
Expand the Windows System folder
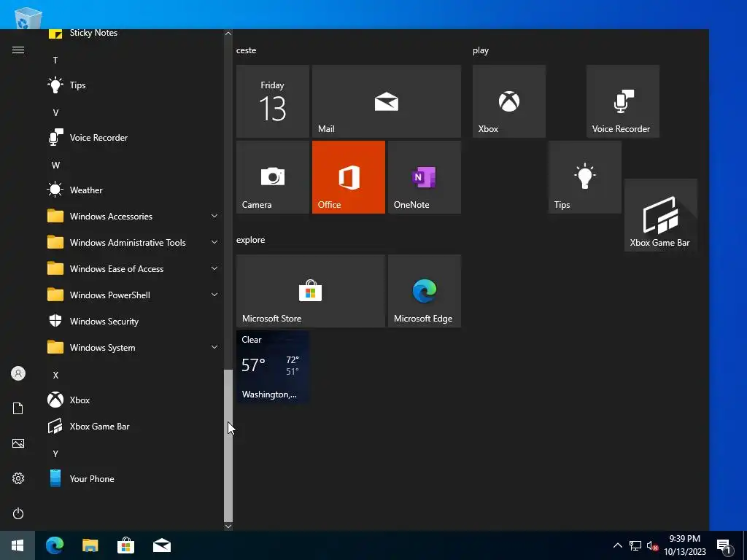tap(133, 348)
